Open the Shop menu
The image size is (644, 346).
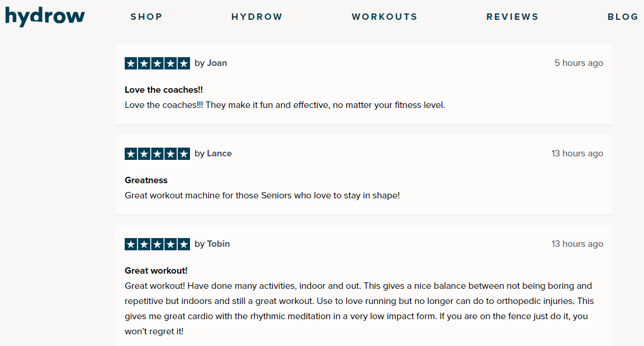[146, 17]
